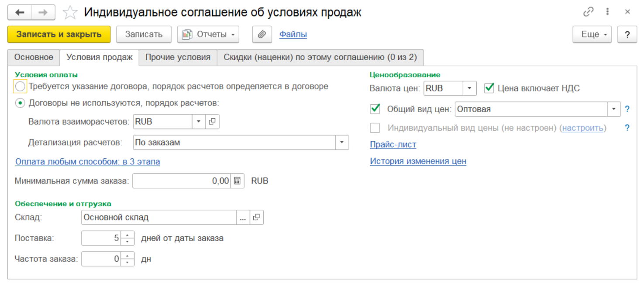Copy link using chain icon

tap(588, 12)
